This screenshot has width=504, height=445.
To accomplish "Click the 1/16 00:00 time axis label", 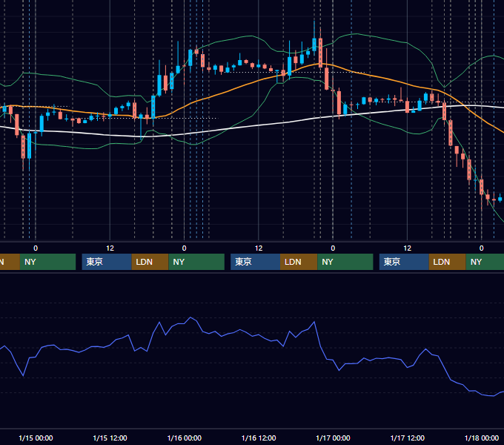I will point(184,438).
